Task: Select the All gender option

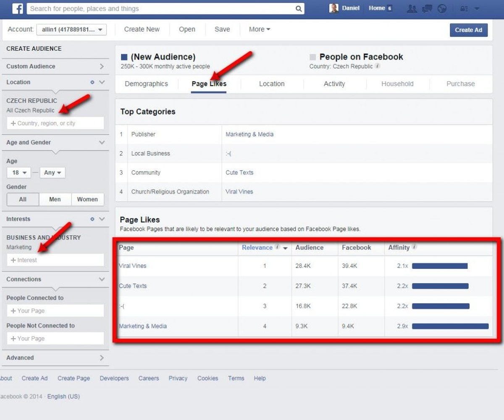Action: point(23,199)
